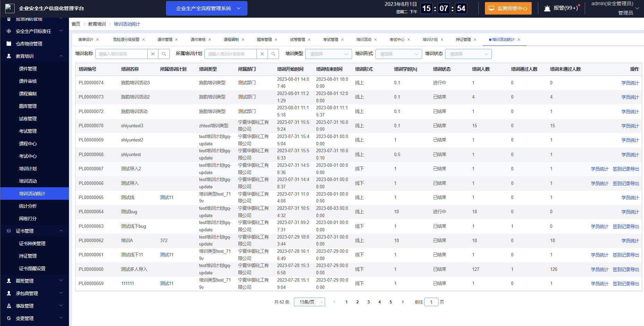The image size is (644, 326).
Task: Open the 培训形式 select dropdown
Action: pos(399,54)
